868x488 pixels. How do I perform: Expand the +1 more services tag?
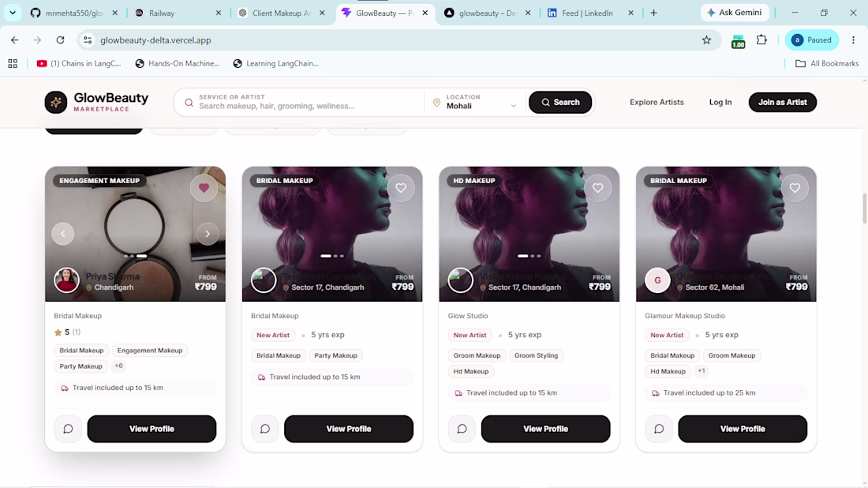click(x=702, y=371)
